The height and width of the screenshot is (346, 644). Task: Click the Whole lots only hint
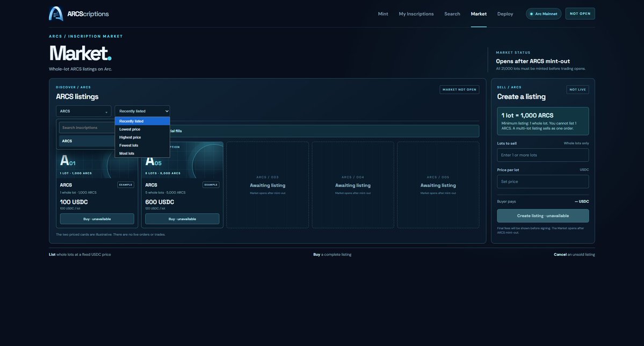(x=576, y=143)
